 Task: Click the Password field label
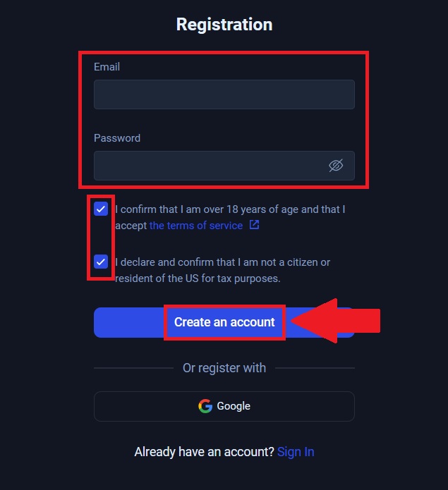pyautogui.click(x=117, y=138)
